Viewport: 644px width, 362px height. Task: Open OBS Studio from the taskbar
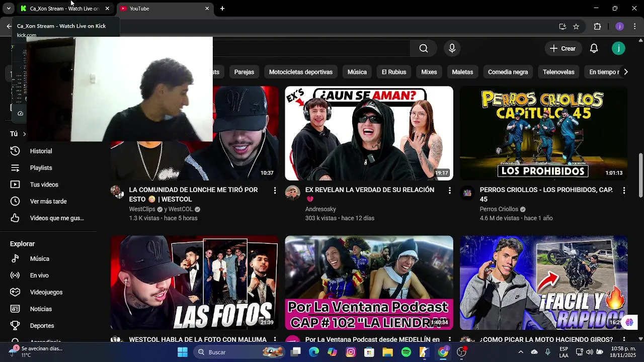tap(461, 352)
